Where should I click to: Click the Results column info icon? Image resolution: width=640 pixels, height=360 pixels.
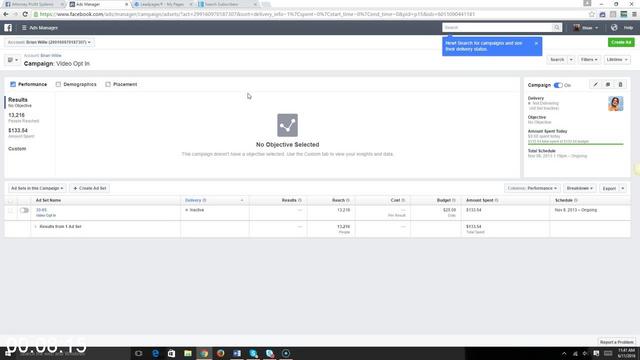pos(300,200)
